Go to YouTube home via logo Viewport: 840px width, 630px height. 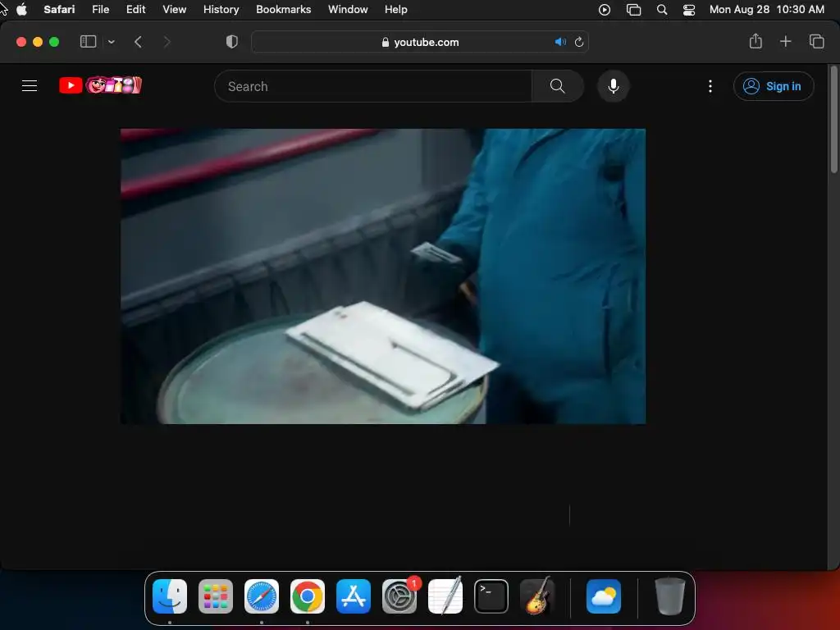[x=100, y=85]
